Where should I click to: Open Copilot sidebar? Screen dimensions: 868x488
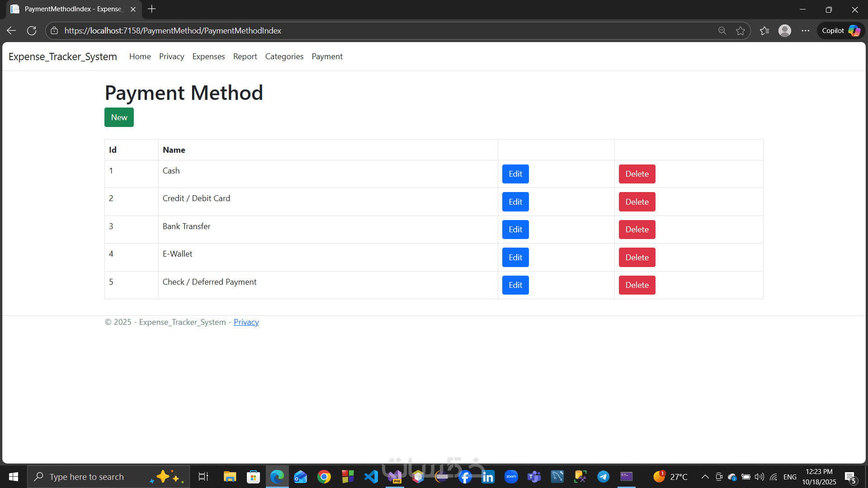840,31
